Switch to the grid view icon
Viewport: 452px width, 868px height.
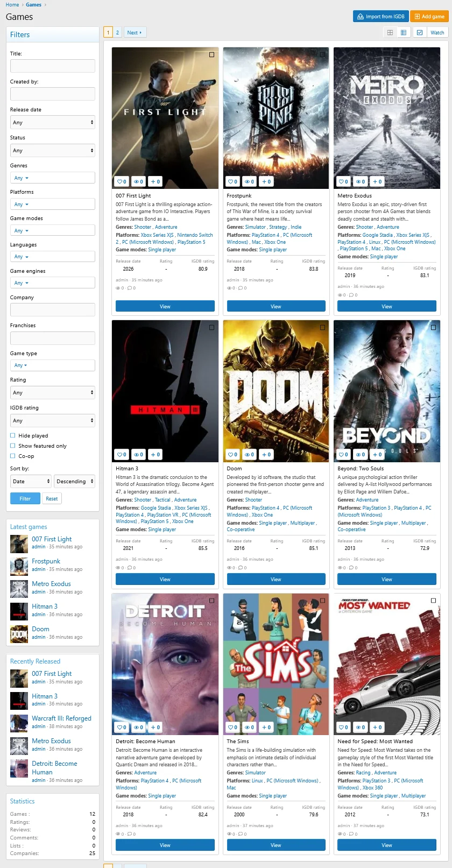click(390, 32)
